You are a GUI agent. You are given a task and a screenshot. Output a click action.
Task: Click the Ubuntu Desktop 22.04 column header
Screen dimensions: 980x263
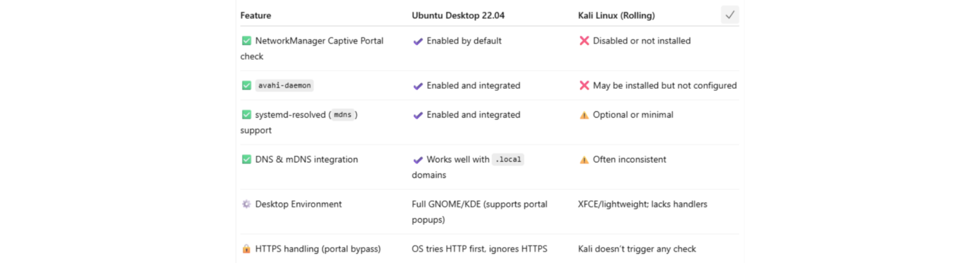pos(458,16)
